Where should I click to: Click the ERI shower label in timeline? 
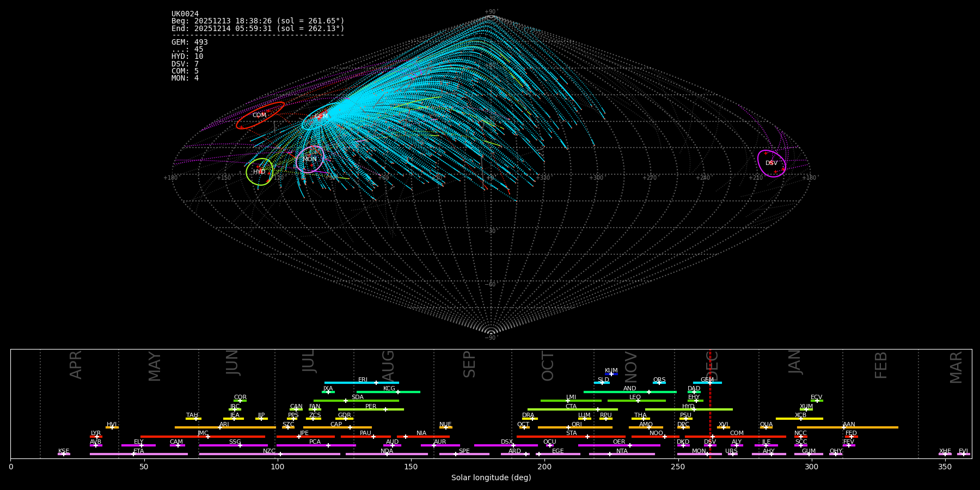363,380
